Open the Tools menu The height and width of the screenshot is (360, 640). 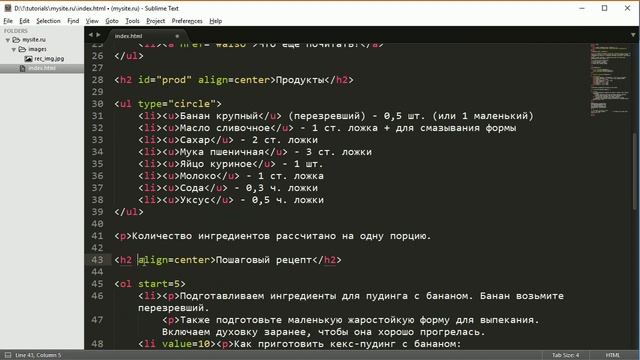[132, 21]
